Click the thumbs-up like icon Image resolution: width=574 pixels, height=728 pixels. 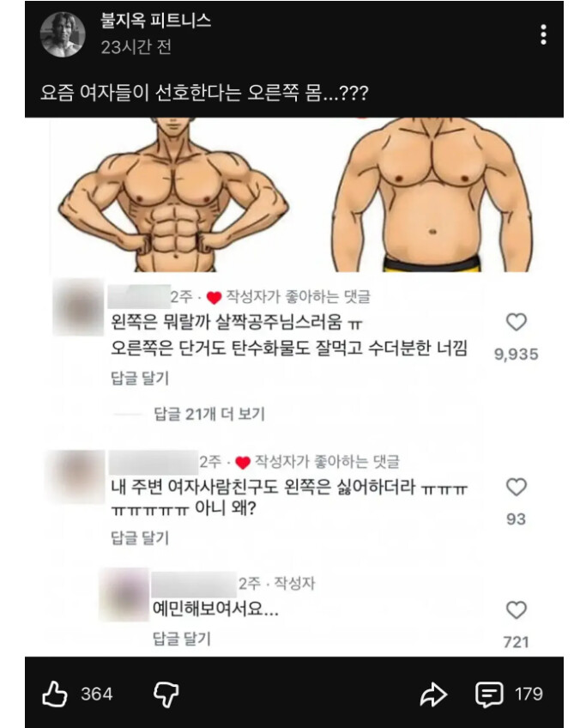[x=55, y=695]
